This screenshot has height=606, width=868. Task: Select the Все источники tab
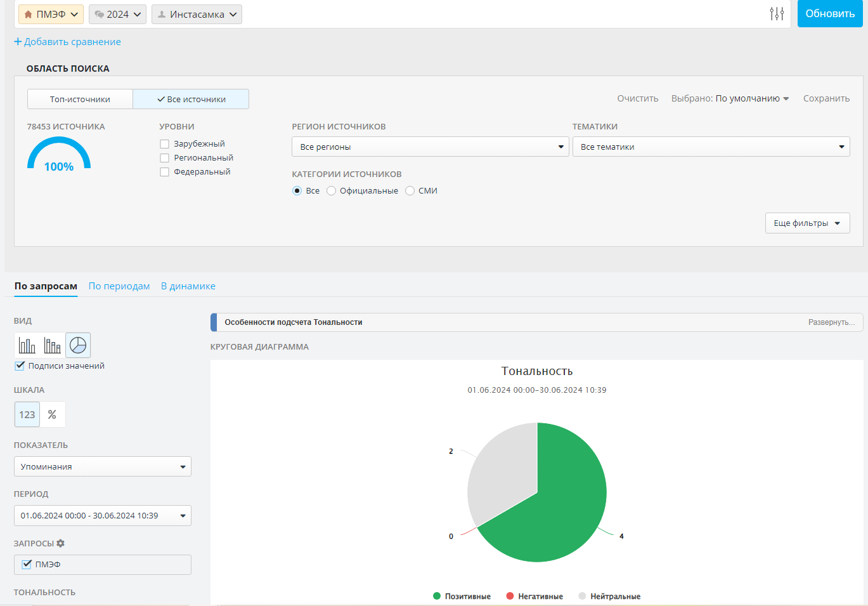coord(191,99)
